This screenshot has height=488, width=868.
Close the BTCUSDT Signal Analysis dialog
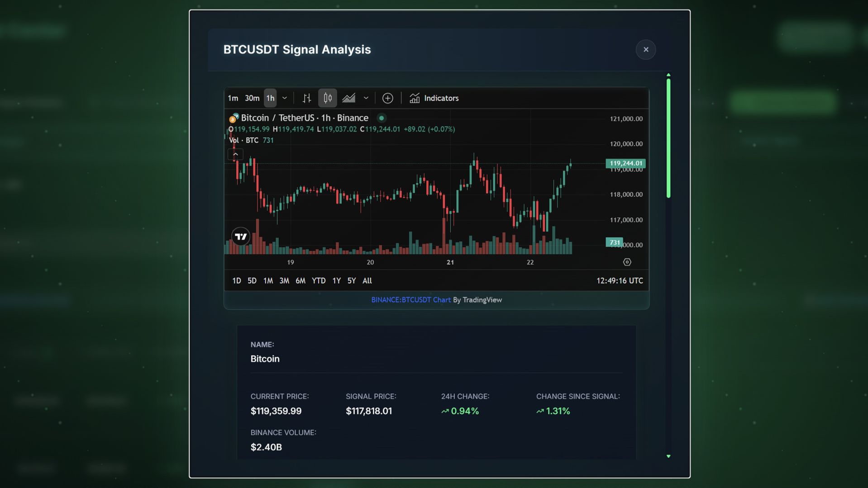(x=645, y=49)
